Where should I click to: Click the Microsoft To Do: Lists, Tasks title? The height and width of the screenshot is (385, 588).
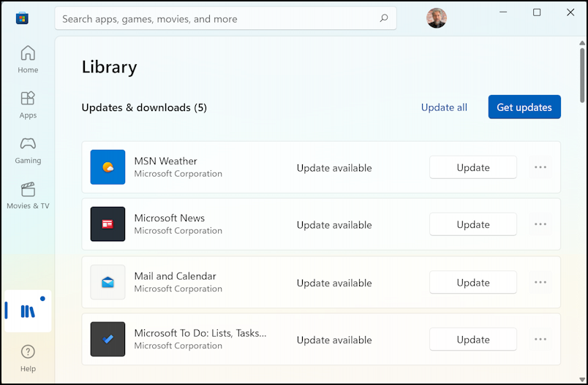tap(200, 333)
